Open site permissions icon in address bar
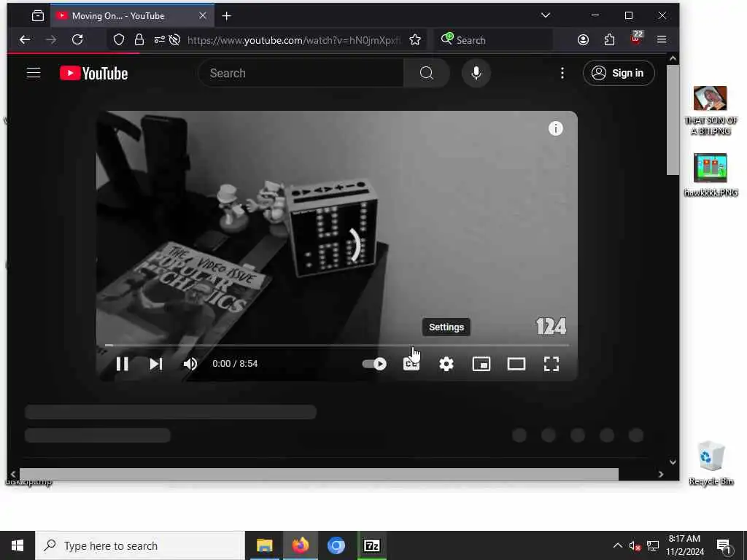 click(159, 40)
